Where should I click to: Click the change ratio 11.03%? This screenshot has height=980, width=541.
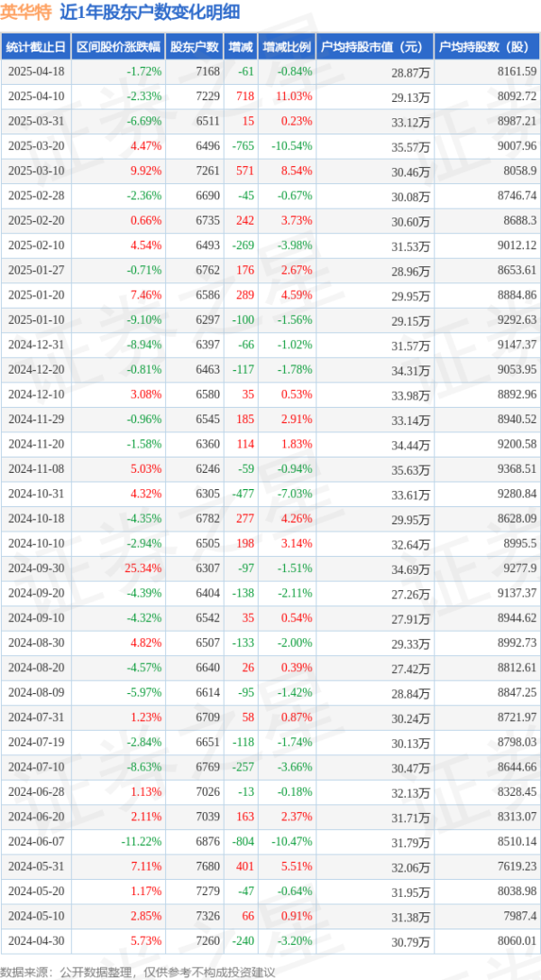(x=294, y=97)
